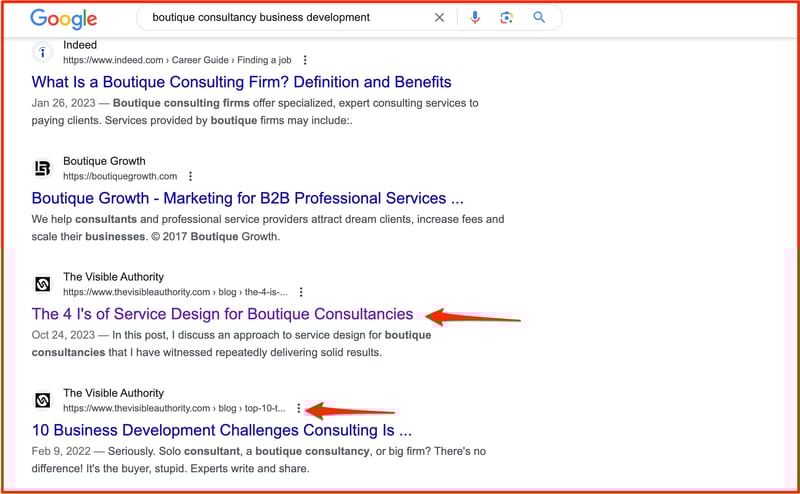Click The Visible Authority name above 10 Business Development

(113, 393)
